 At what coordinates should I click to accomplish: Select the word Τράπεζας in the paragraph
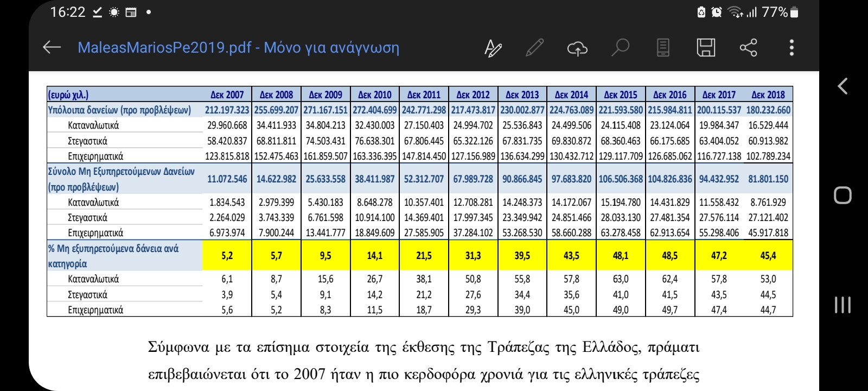tap(519, 347)
